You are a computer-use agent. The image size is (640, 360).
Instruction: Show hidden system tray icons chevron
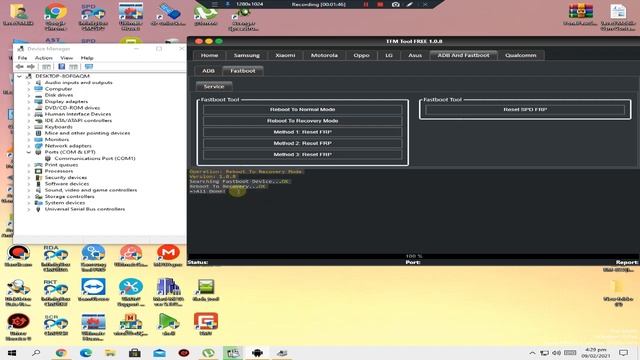[x=532, y=353]
